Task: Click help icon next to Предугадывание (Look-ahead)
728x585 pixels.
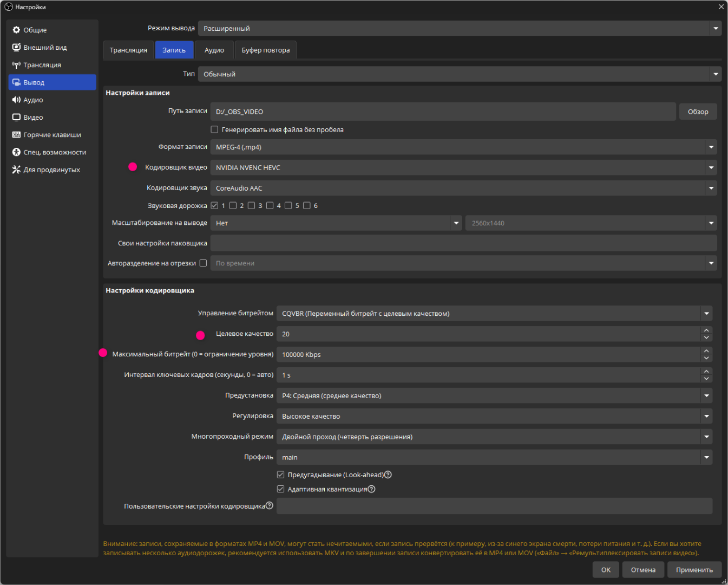Action: point(388,474)
